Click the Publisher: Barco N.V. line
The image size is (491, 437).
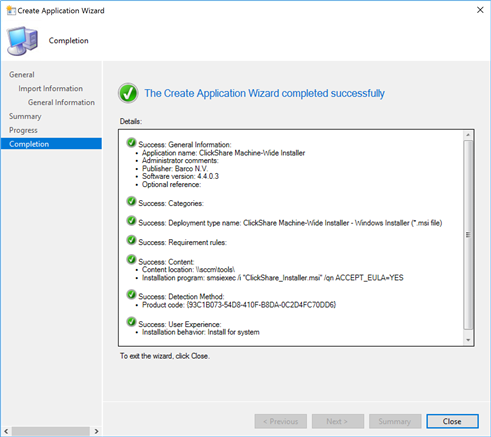175,169
